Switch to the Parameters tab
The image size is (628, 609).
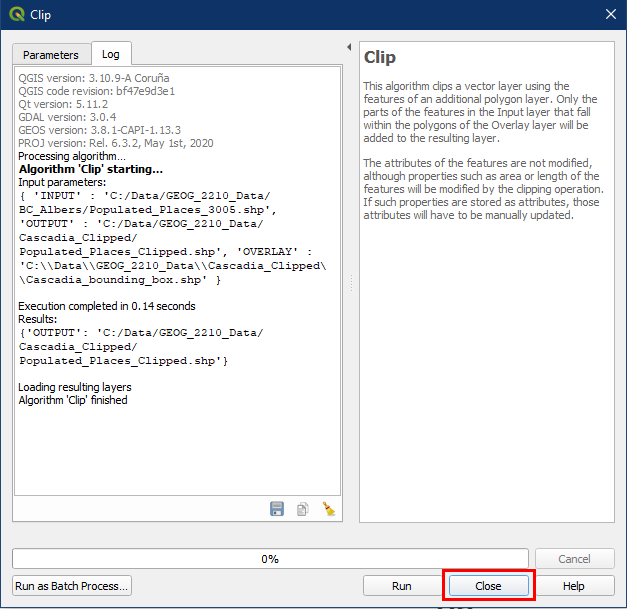coord(50,55)
